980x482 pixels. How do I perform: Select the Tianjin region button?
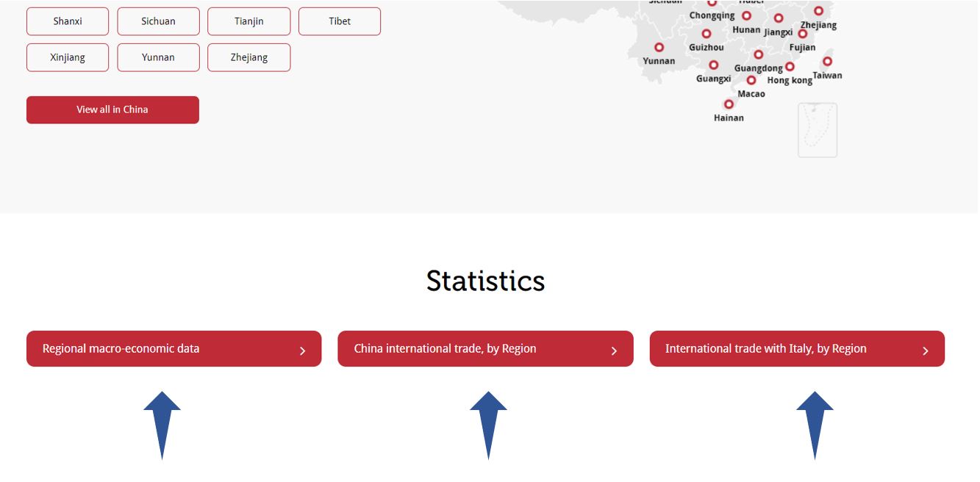[x=248, y=21]
